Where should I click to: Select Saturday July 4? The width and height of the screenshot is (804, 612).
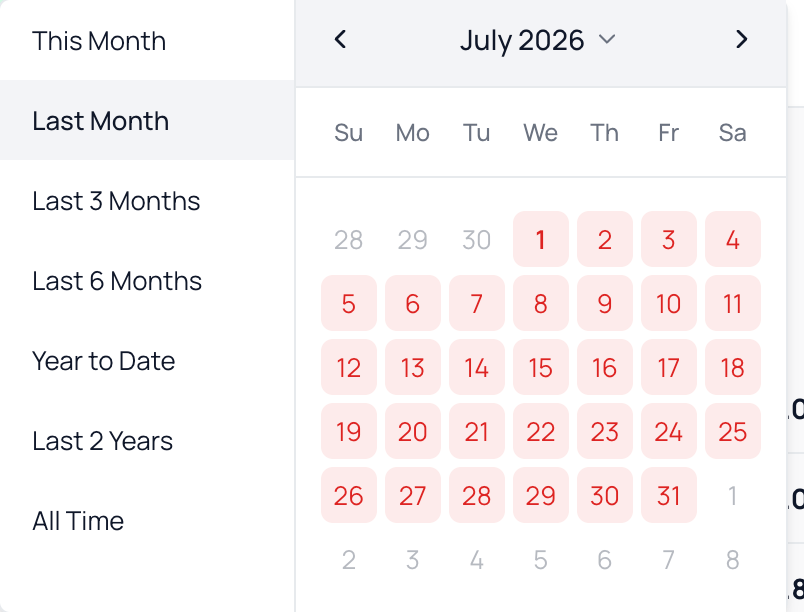click(733, 239)
